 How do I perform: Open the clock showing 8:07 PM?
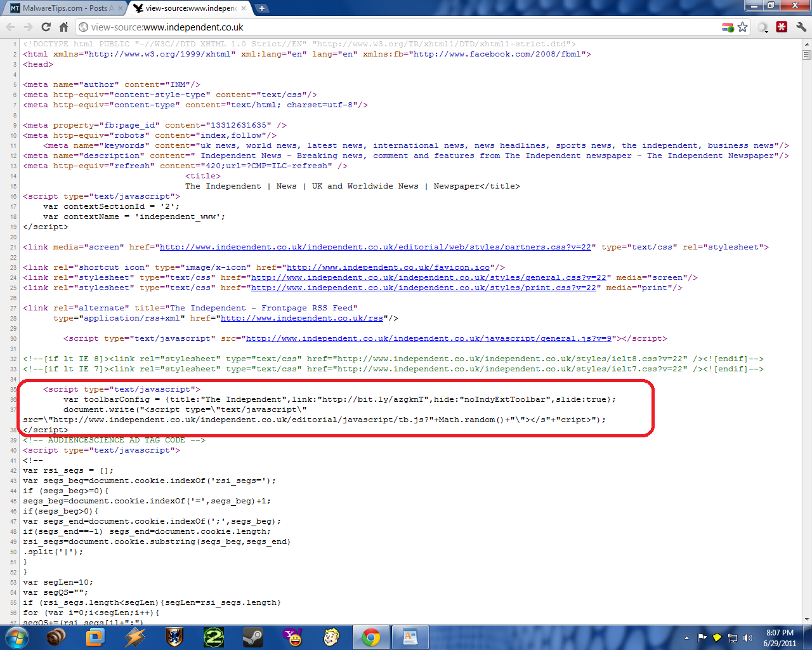[780, 638]
